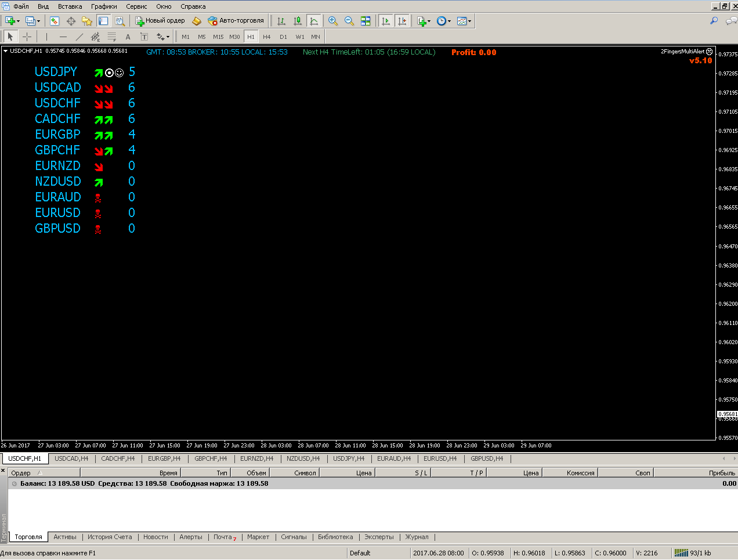The height and width of the screenshot is (560, 738).
Task: Select the Cursor arrow tool
Action: [x=10, y=37]
